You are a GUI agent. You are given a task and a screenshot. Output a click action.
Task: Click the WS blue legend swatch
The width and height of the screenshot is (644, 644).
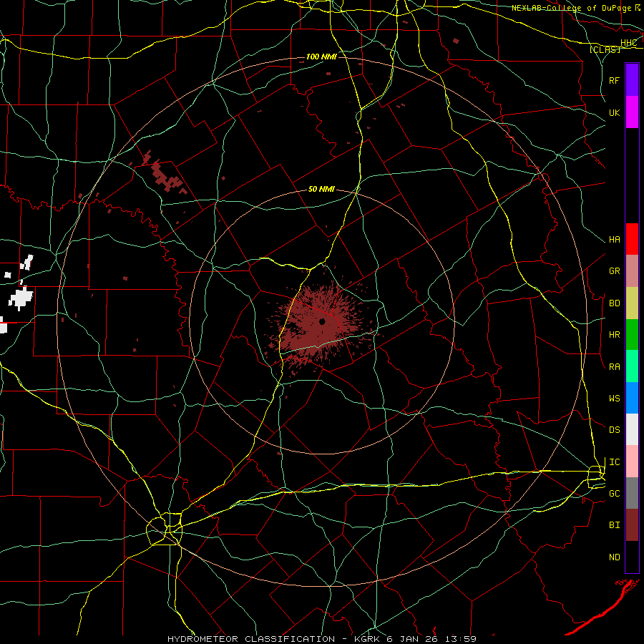click(x=632, y=398)
